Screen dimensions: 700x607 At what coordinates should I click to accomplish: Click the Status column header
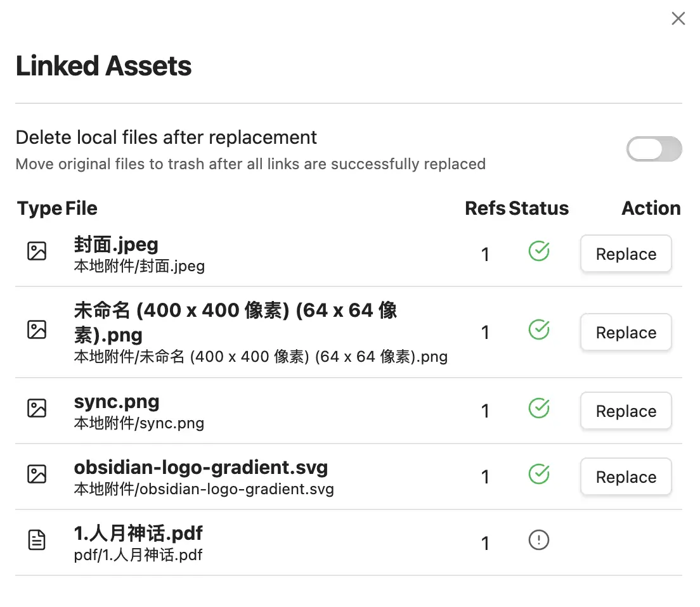coord(538,208)
